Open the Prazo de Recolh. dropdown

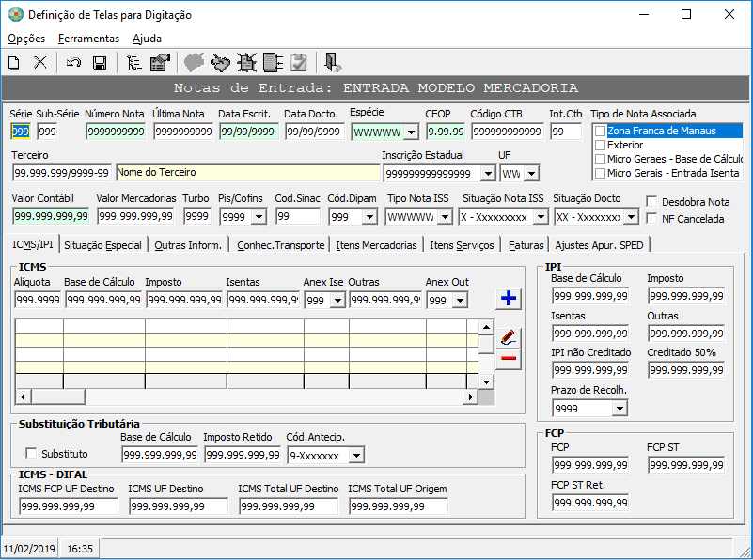[x=620, y=409]
